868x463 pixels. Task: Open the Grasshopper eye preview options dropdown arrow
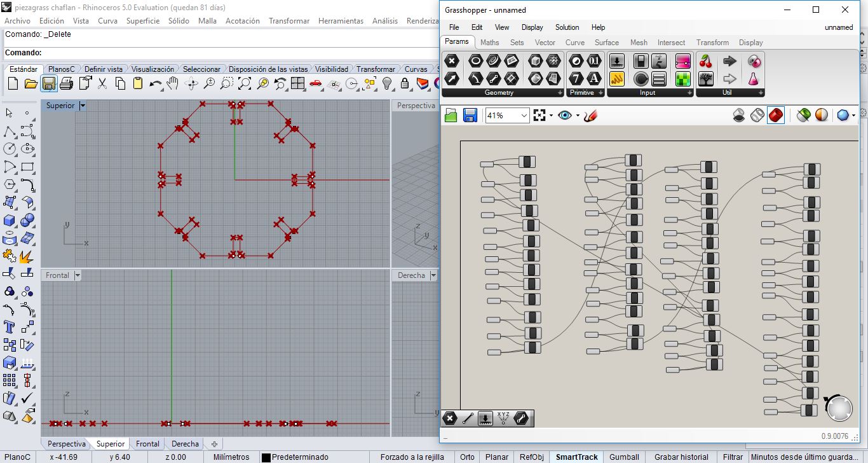(578, 116)
